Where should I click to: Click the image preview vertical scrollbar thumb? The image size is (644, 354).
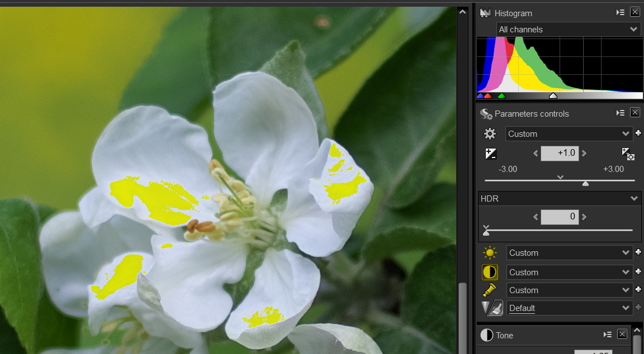tap(462, 318)
